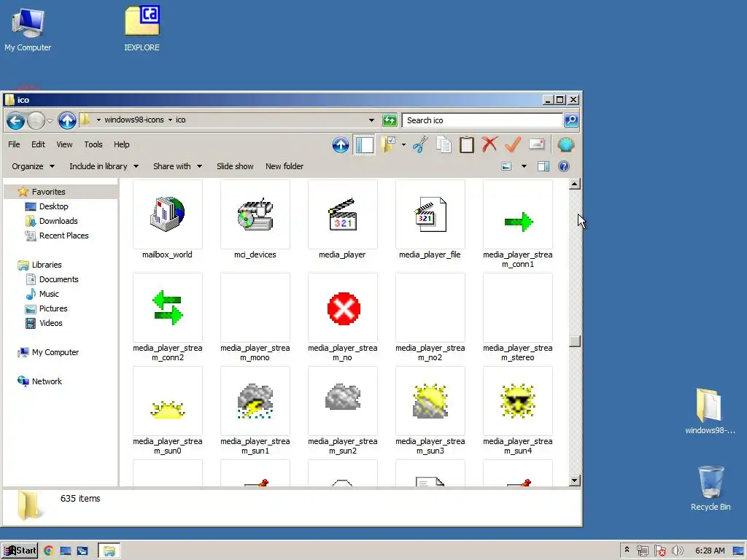The width and height of the screenshot is (747, 560).
Task: Open the File menu
Action: [x=14, y=144]
